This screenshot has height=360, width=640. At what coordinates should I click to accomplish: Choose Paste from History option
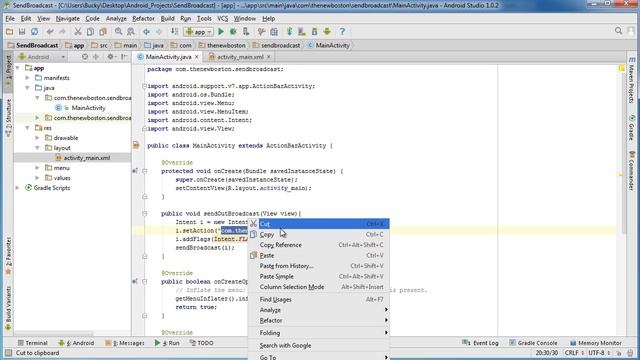pyautogui.click(x=319, y=266)
